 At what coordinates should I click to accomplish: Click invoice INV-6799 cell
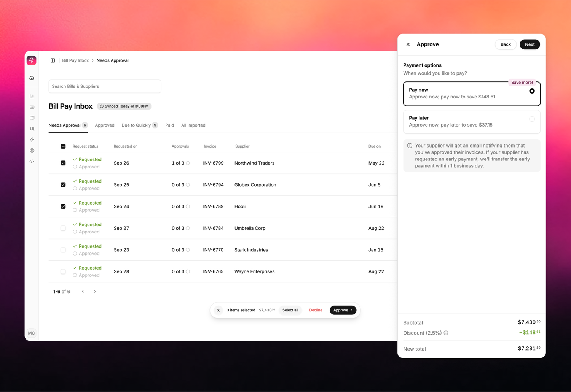[x=213, y=163]
